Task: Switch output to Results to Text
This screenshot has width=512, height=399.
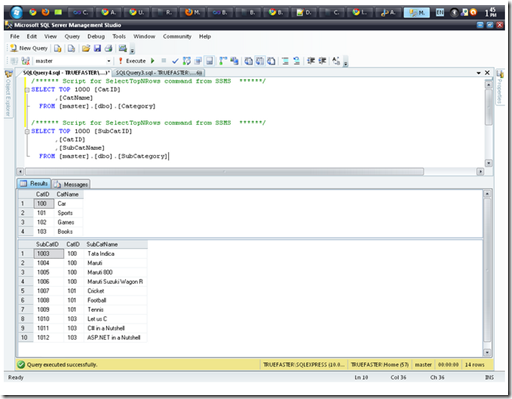Action: [248, 61]
